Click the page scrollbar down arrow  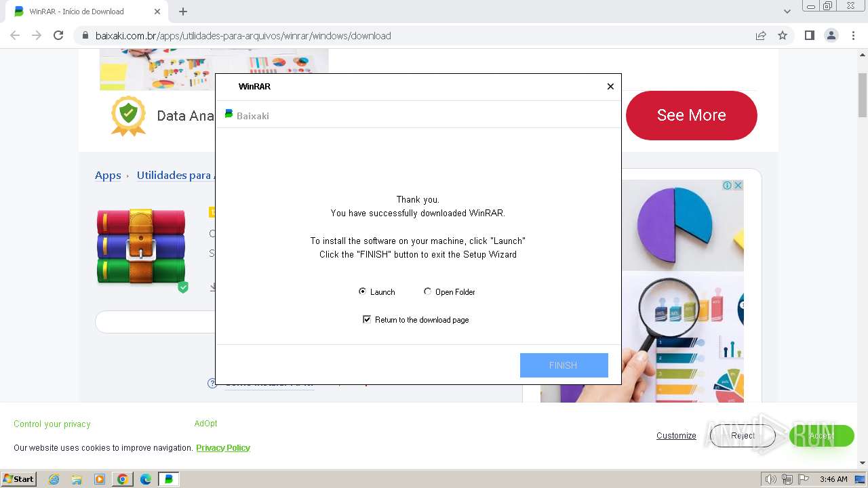[x=863, y=463]
